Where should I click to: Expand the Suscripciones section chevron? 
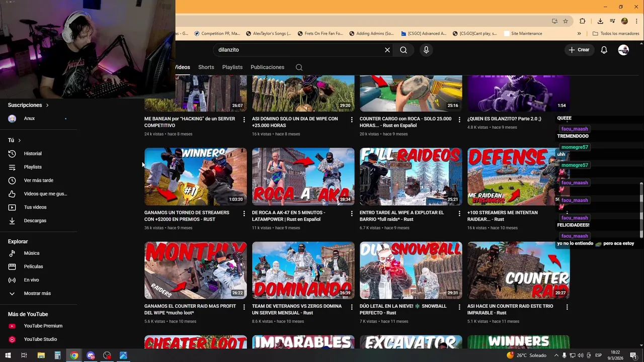click(47, 105)
